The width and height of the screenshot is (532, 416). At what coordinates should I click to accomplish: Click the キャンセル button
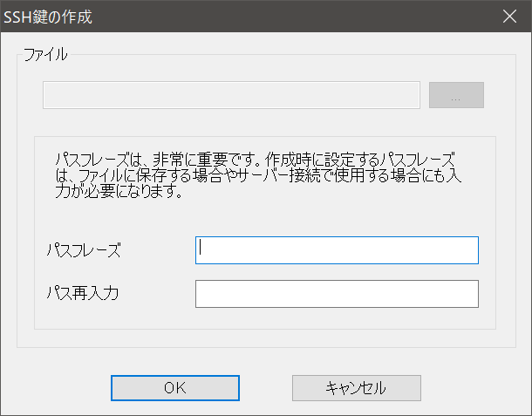pos(357,388)
